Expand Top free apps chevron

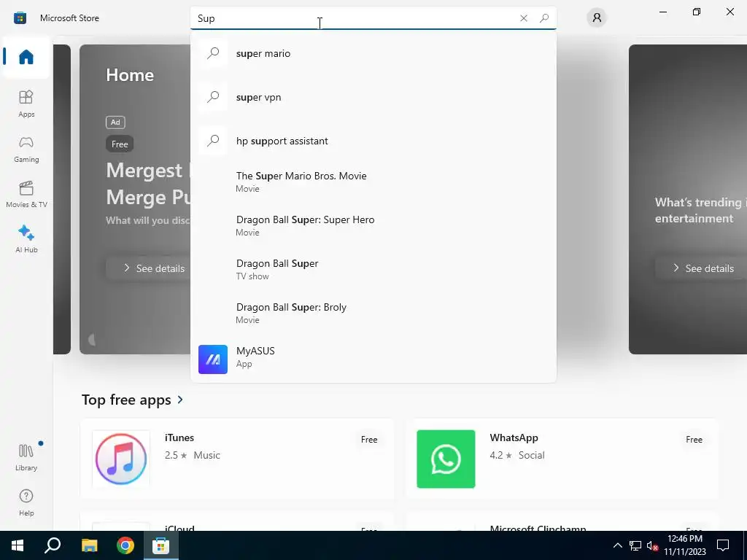coord(180,400)
